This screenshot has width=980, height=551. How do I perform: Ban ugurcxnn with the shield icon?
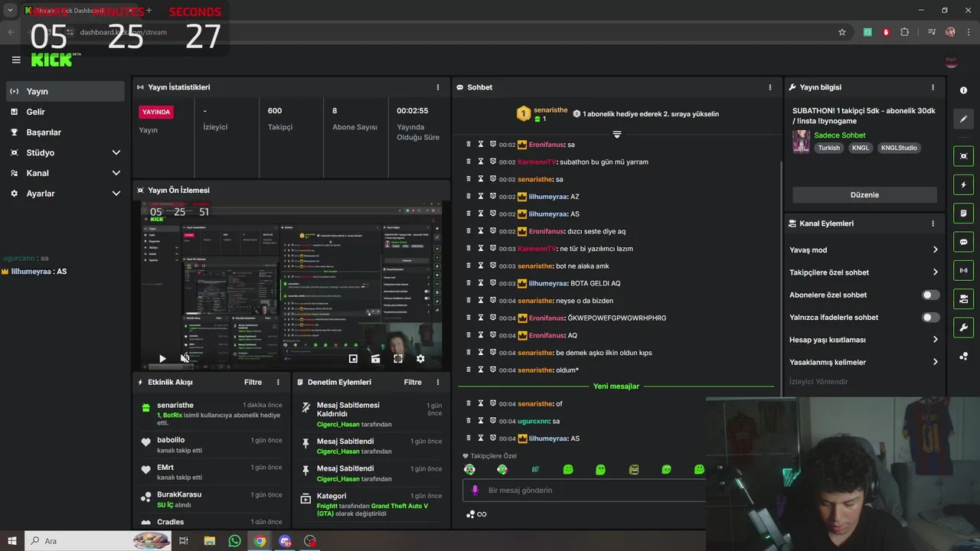[x=493, y=420]
